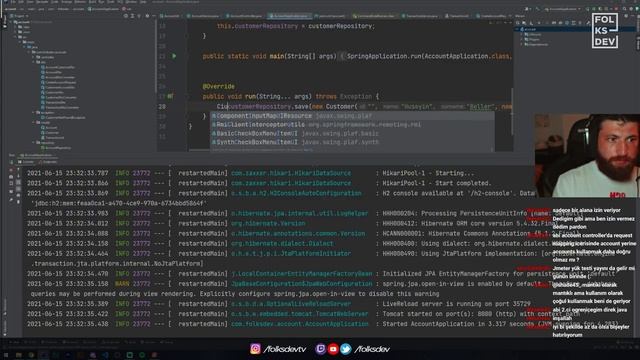Collapse the exception package

(x=34, y=112)
